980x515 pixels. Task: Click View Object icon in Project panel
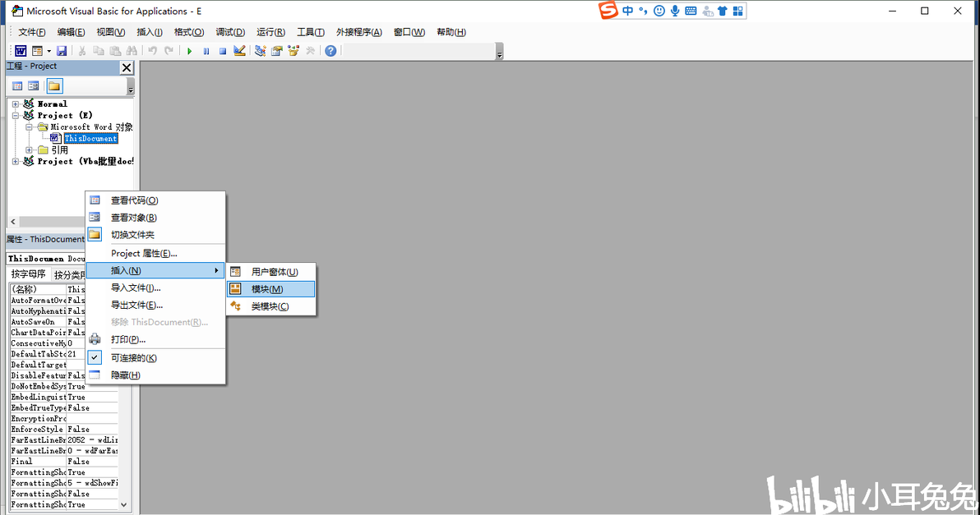coord(34,86)
